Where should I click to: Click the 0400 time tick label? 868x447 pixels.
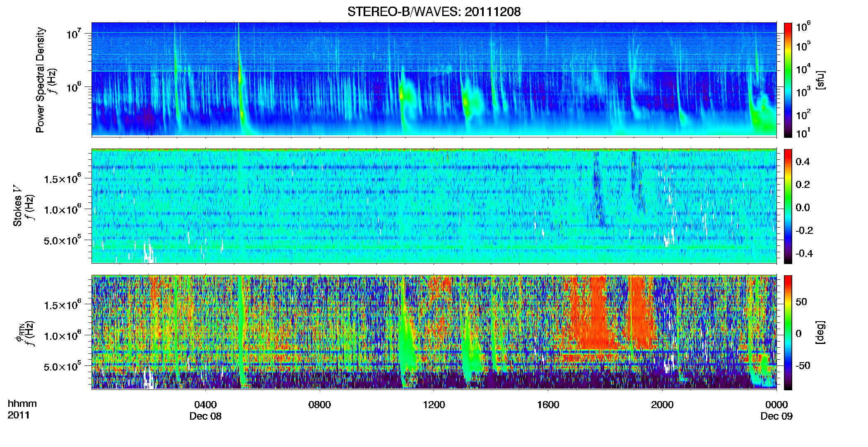tap(205, 404)
